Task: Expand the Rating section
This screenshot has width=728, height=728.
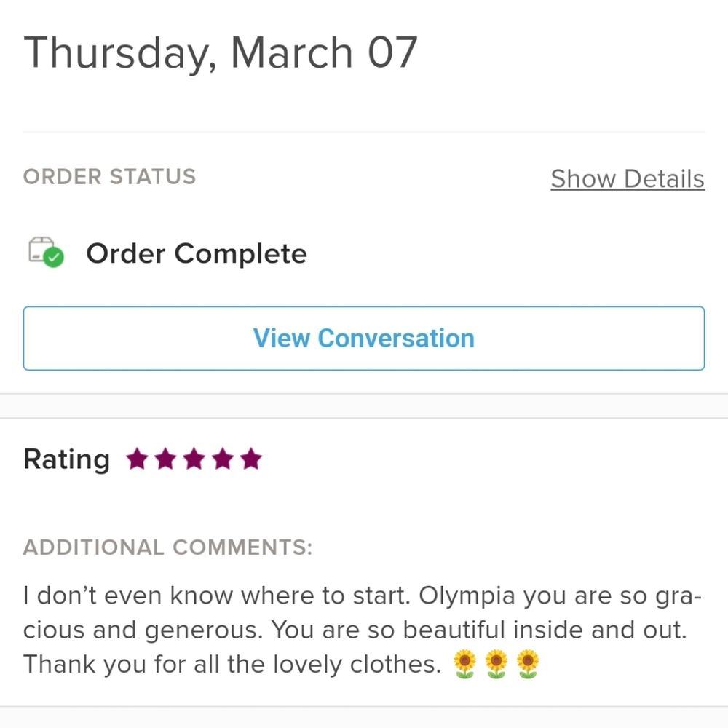Action: [66, 459]
